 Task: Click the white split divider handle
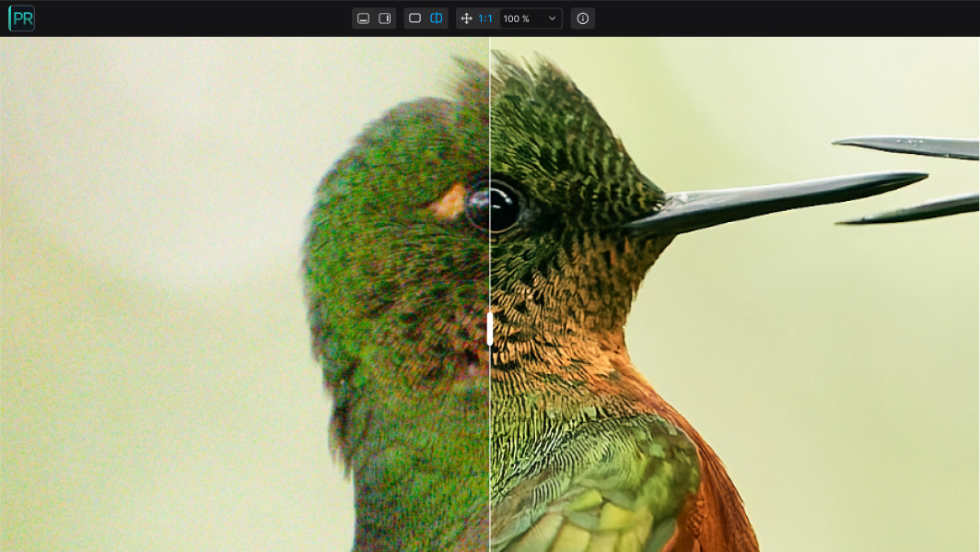pyautogui.click(x=489, y=329)
